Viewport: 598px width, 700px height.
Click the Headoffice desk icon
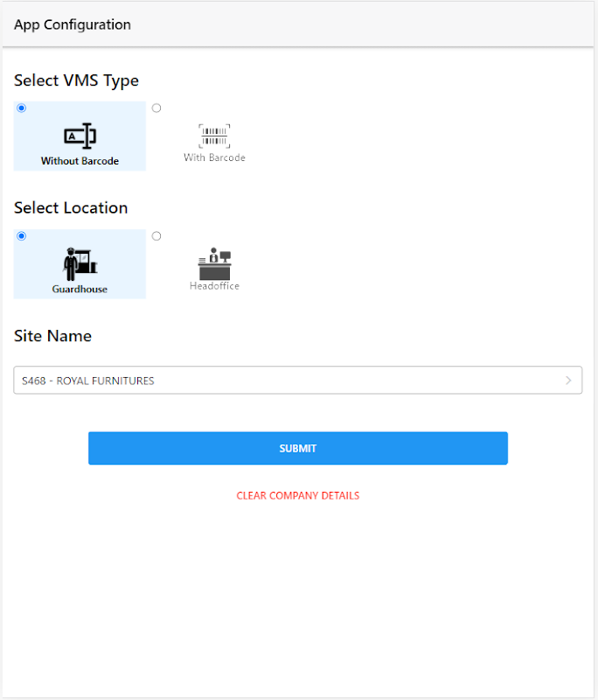point(214,263)
